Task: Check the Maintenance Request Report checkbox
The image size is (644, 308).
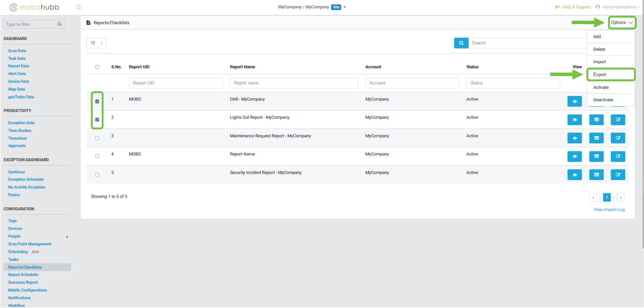Action: [x=97, y=138]
